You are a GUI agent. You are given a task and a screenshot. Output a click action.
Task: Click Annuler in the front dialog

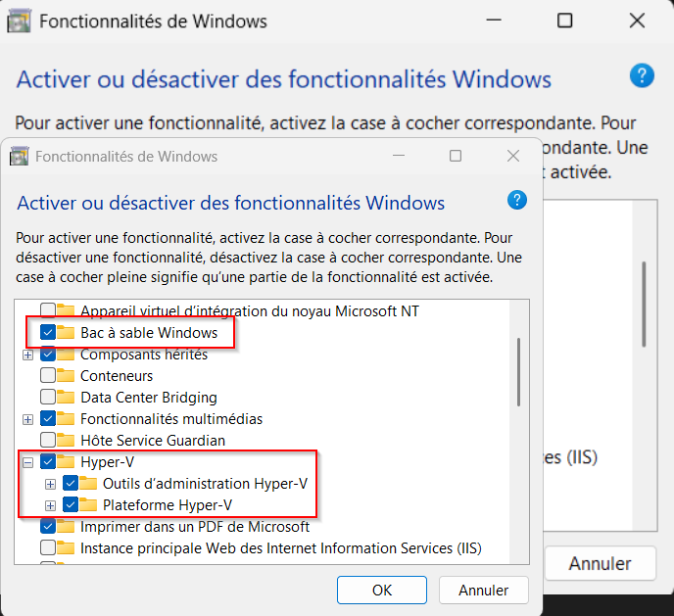click(484, 591)
